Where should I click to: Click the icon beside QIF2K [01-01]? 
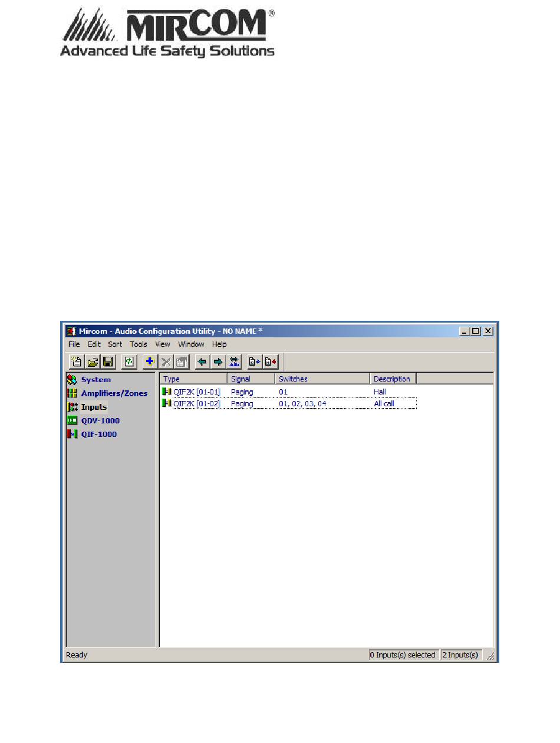click(167, 392)
